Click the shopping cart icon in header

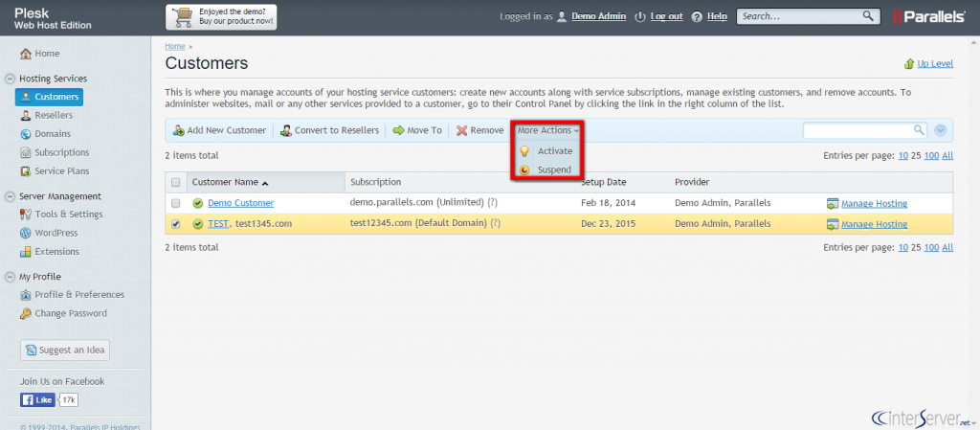[x=183, y=16]
